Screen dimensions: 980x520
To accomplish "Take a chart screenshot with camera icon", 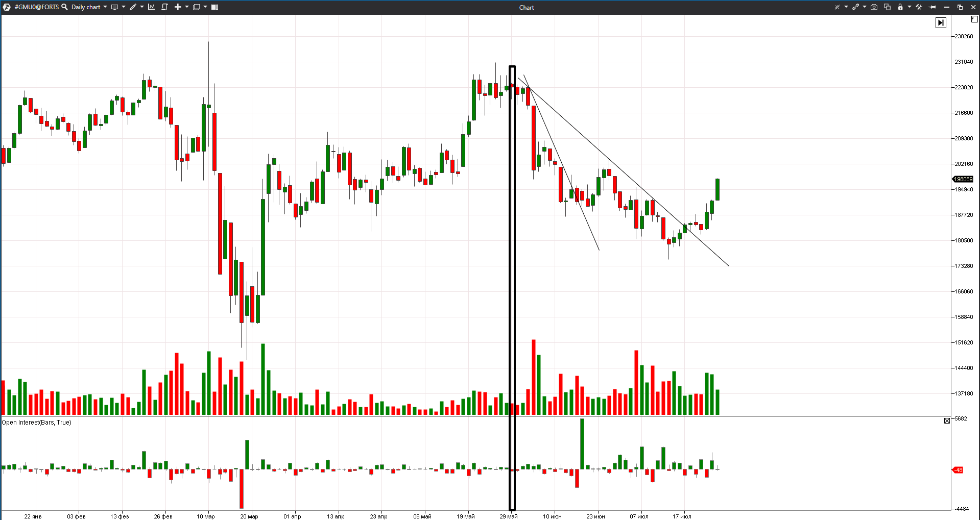I will [874, 7].
